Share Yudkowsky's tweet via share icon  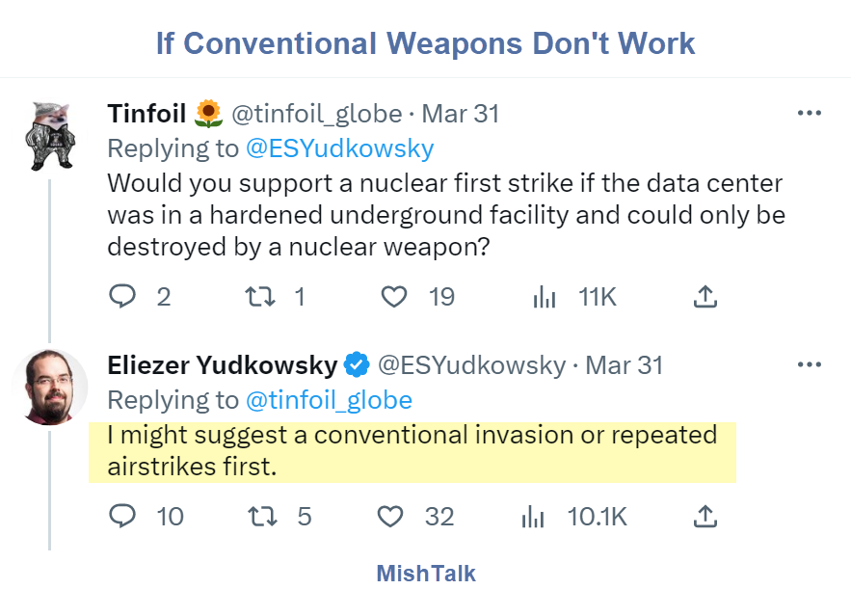[x=705, y=517]
